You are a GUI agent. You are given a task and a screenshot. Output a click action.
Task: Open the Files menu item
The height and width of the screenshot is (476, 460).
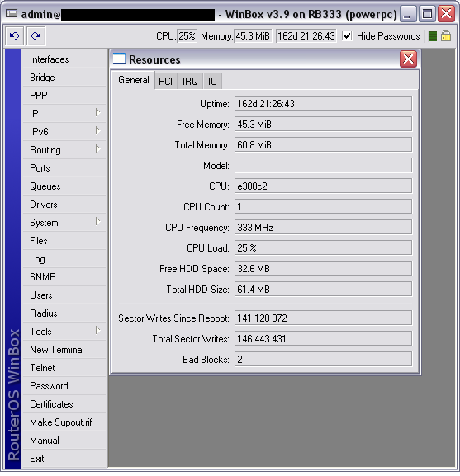tap(64, 241)
